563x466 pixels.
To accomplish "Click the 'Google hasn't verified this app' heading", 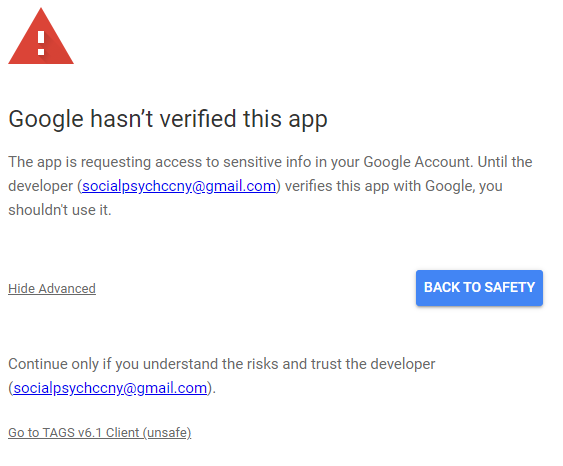I will click(168, 119).
